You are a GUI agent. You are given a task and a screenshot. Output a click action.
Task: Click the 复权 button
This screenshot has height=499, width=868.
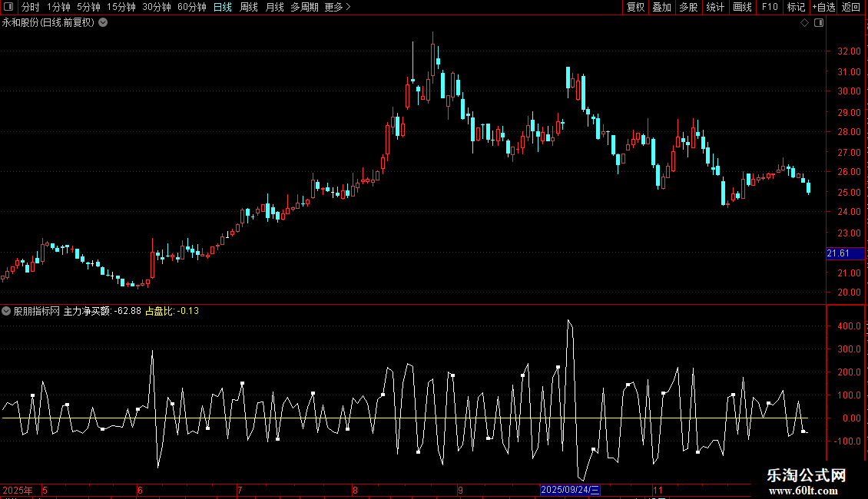[x=635, y=7]
